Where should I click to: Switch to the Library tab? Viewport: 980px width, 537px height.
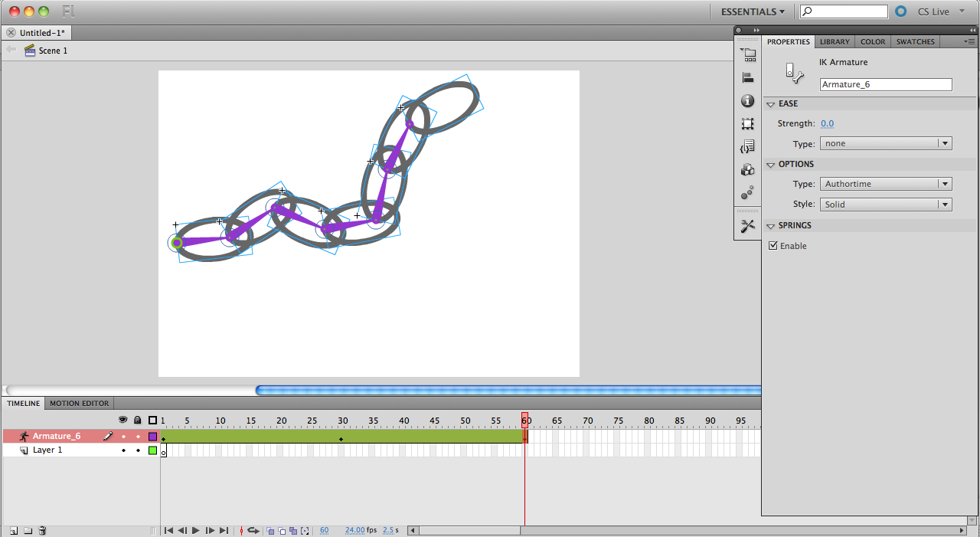834,41
